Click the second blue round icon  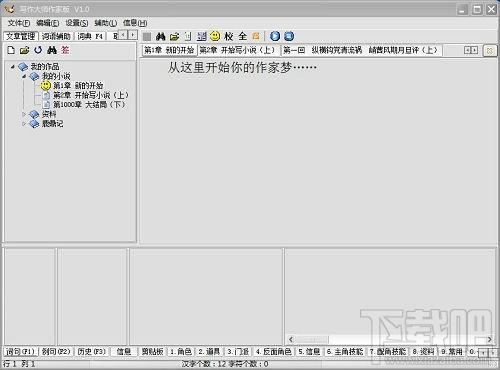pyautogui.click(x=289, y=36)
